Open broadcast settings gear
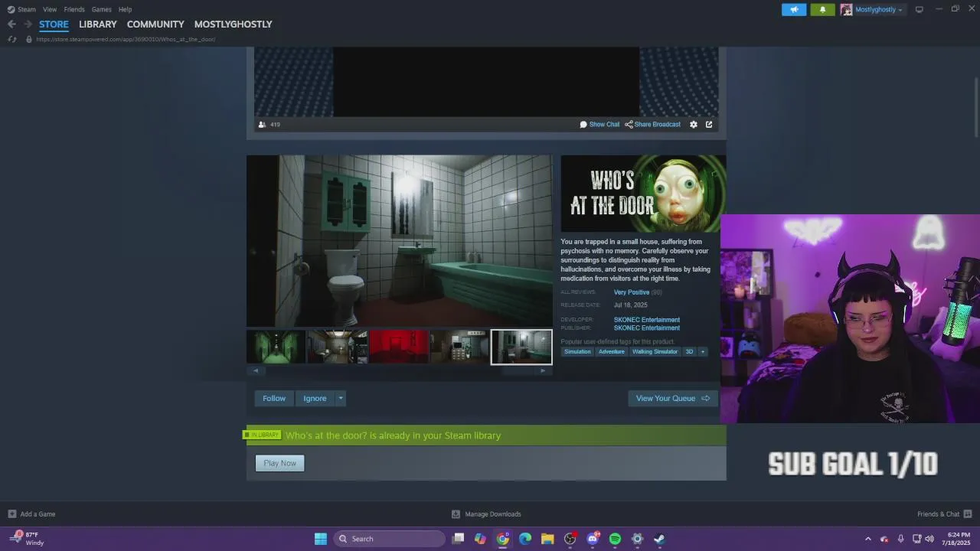The width and height of the screenshot is (980, 551). point(694,124)
